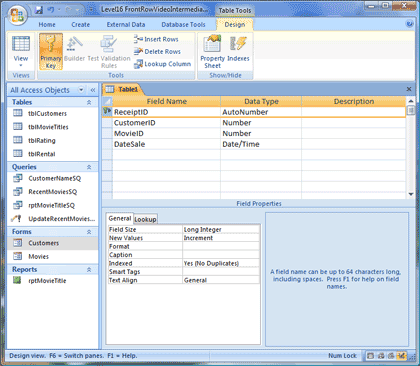Viewport: 420px width, 366px height.
Task: Click the DateSale field name cell
Action: pyautogui.click(x=166, y=144)
